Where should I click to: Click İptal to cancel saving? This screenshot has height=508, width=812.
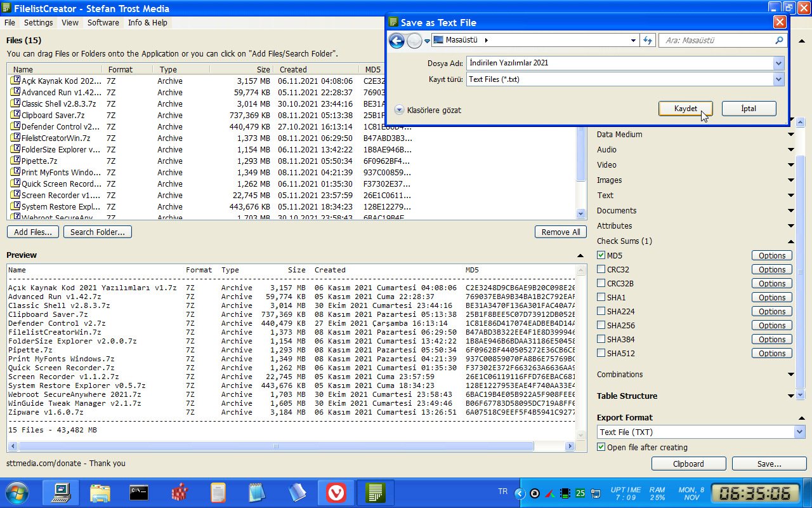coord(749,109)
